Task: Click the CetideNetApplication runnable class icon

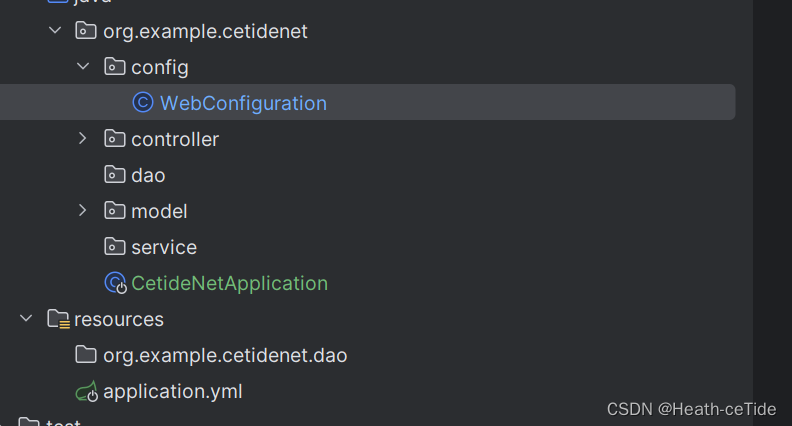Action: pyautogui.click(x=116, y=283)
